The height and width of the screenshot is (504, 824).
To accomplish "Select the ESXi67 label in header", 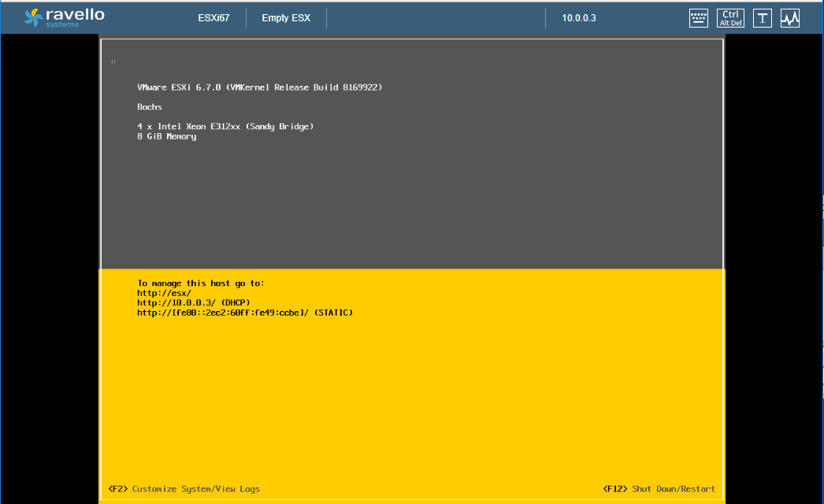I will pyautogui.click(x=213, y=18).
